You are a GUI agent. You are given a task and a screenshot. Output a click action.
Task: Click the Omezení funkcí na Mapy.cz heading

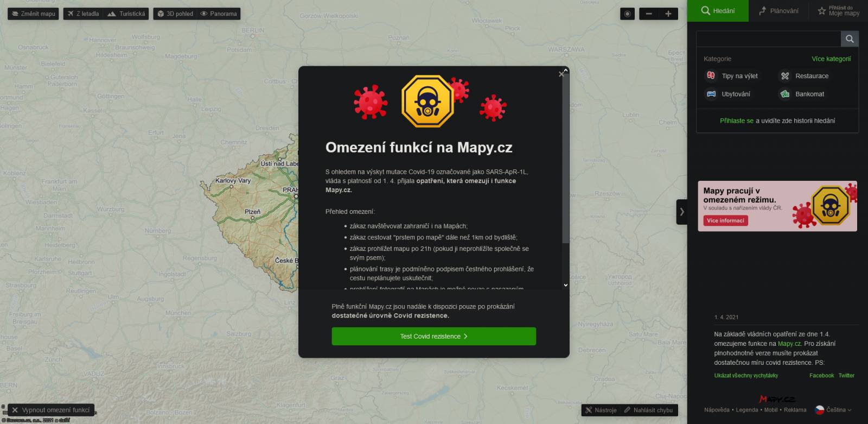tap(419, 148)
